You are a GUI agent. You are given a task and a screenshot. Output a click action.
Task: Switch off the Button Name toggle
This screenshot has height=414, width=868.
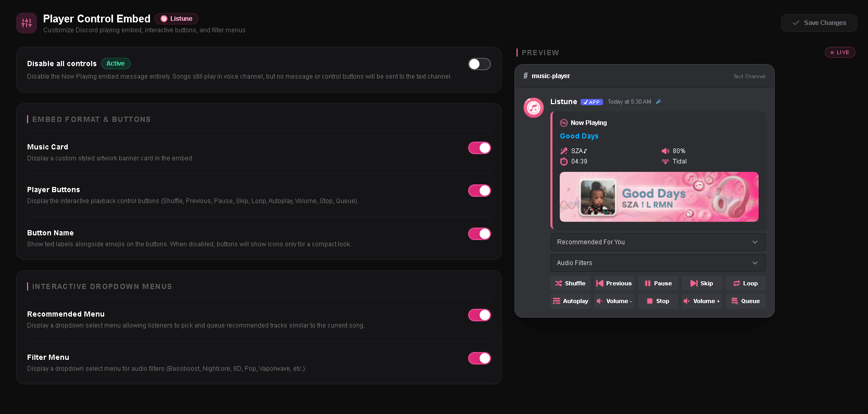(x=480, y=234)
